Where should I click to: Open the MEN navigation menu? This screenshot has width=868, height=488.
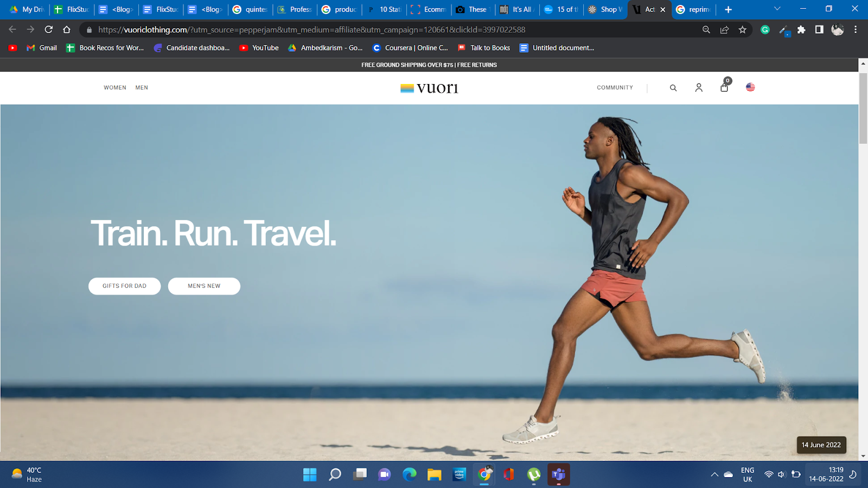click(x=142, y=88)
